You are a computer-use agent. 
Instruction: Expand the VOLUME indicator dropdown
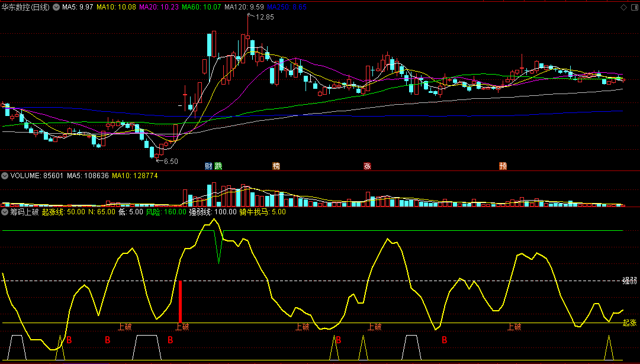click(5, 176)
